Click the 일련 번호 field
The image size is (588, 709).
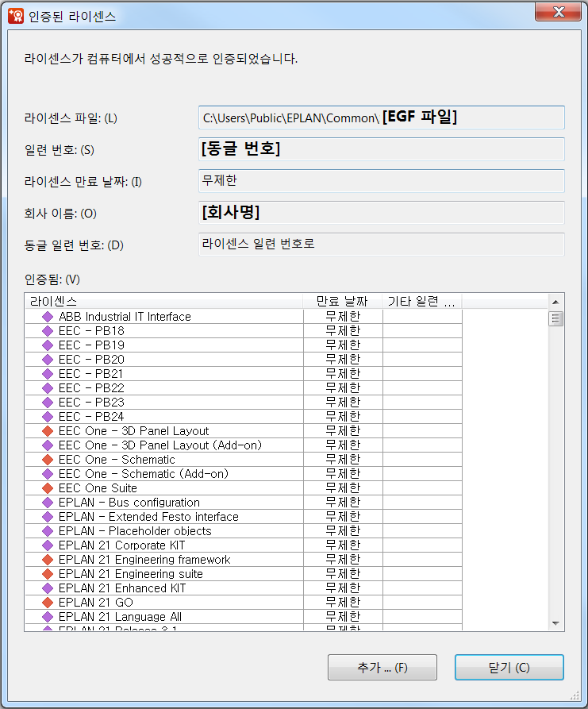(382, 149)
